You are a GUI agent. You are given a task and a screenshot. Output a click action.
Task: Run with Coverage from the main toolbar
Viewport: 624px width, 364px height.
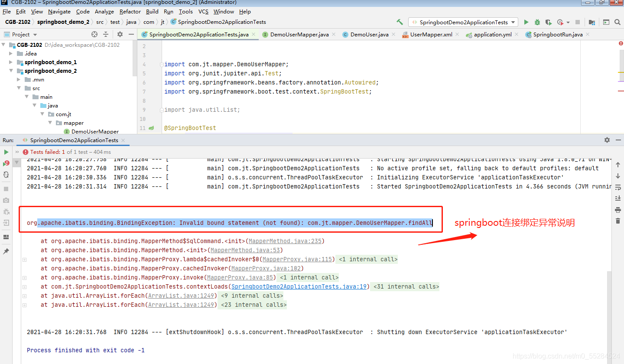click(x=549, y=22)
